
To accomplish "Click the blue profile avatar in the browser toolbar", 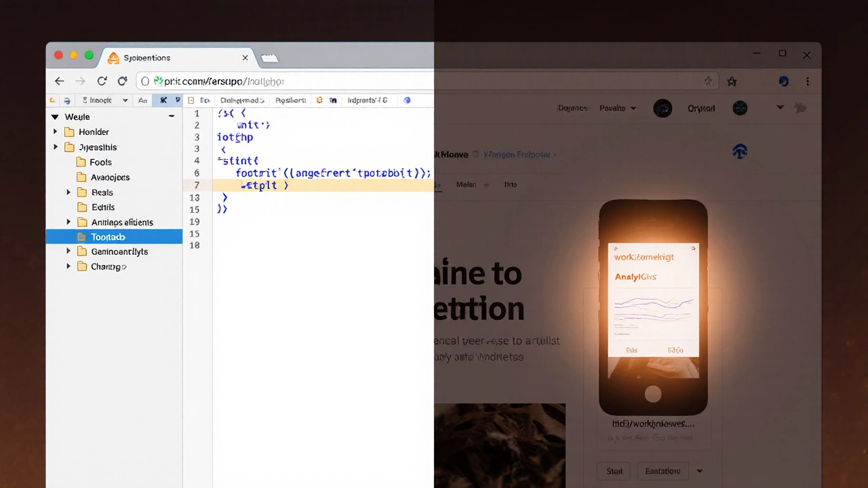I will (783, 81).
